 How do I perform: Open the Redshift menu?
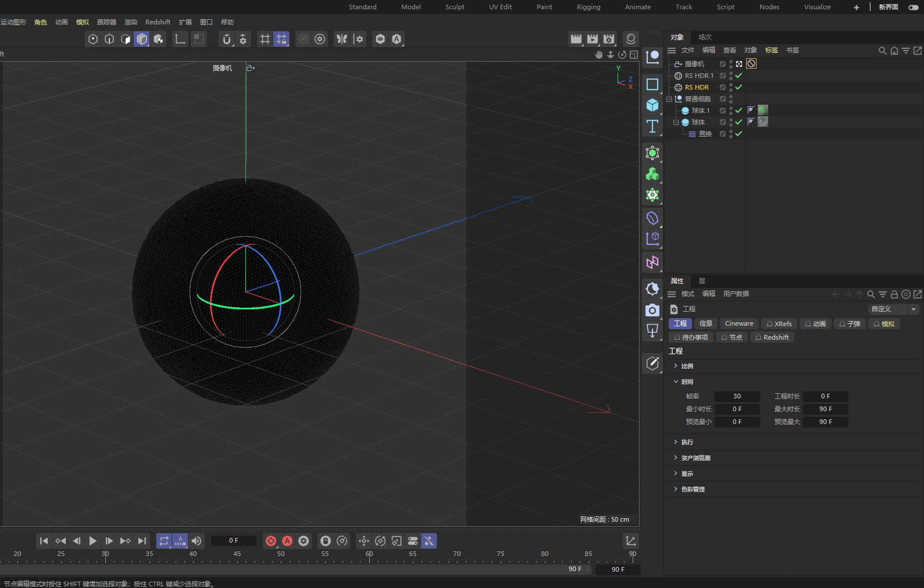click(x=158, y=22)
